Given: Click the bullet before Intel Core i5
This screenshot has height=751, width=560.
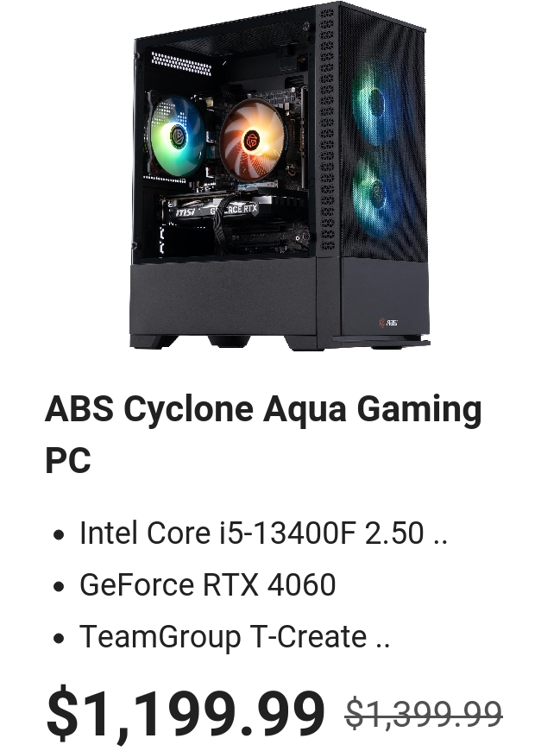Looking at the screenshot, I should point(59,534).
